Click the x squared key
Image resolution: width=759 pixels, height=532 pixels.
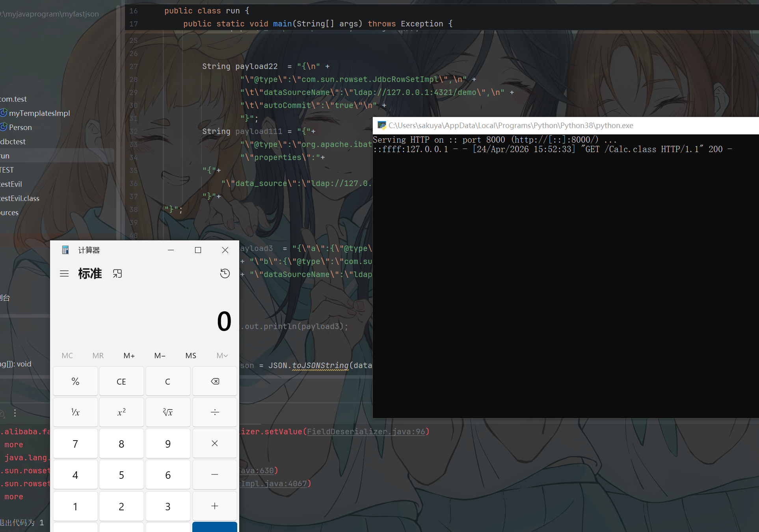[x=121, y=412]
